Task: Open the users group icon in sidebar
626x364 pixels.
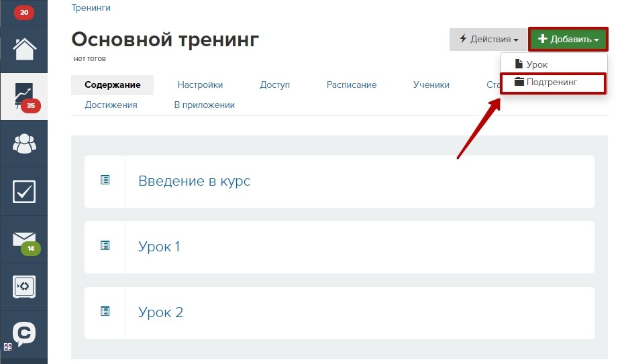Action: [24, 144]
